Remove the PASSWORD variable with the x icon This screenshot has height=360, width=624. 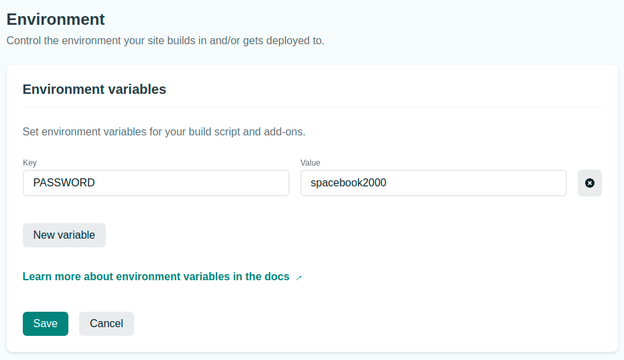pos(589,183)
